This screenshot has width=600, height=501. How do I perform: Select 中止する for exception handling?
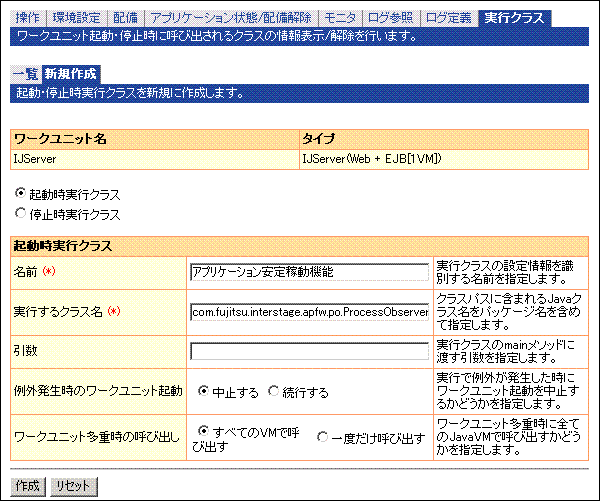pyautogui.click(x=204, y=392)
